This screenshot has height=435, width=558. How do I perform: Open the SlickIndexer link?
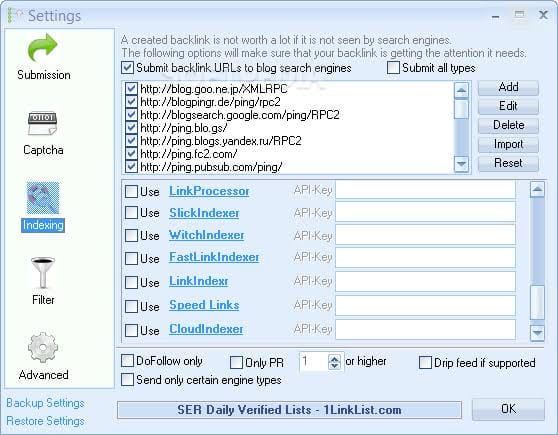pos(204,213)
